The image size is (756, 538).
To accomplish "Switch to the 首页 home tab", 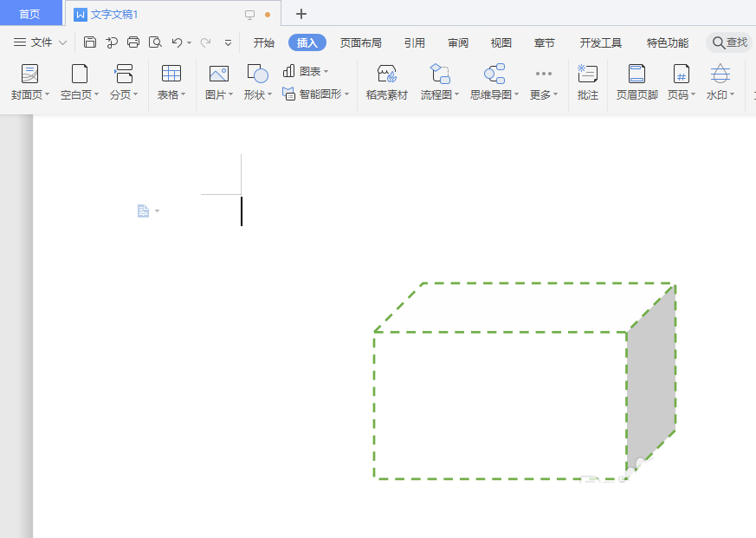I will (x=30, y=13).
